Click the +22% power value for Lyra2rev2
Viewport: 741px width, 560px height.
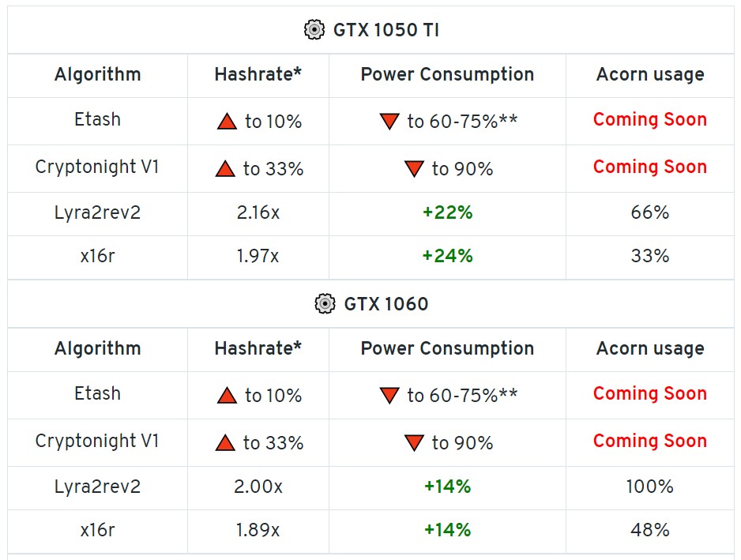tap(448, 213)
